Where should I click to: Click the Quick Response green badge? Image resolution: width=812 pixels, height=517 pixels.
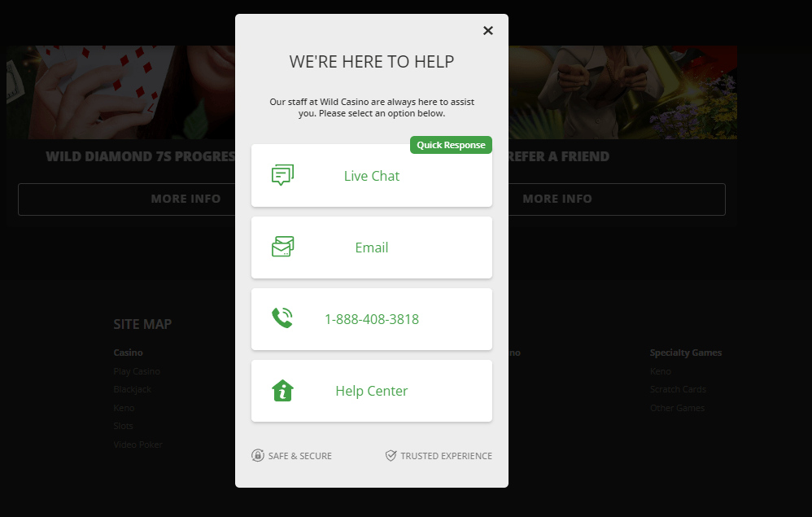(x=451, y=145)
